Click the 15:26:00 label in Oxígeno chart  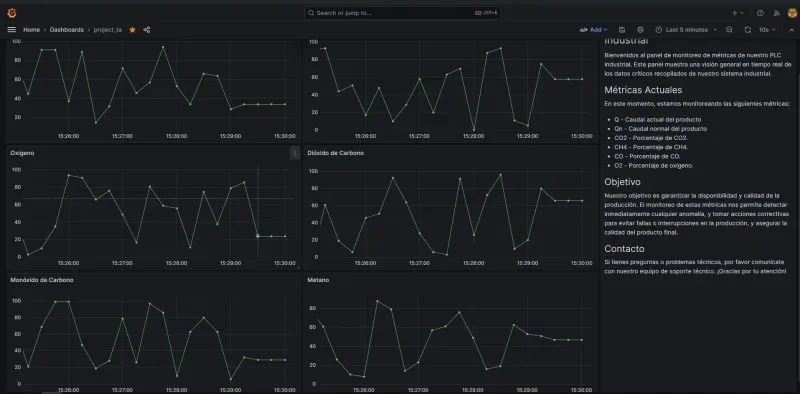coord(68,263)
